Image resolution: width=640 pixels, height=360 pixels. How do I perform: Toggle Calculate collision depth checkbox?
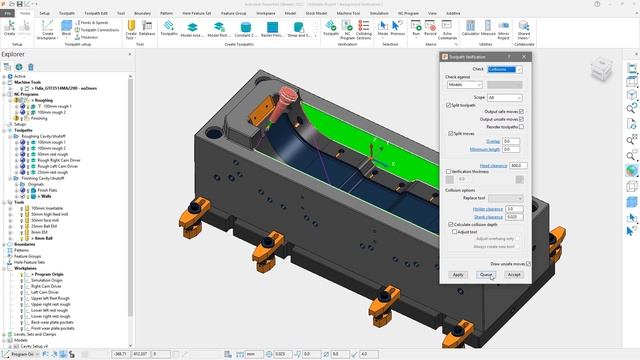451,224
